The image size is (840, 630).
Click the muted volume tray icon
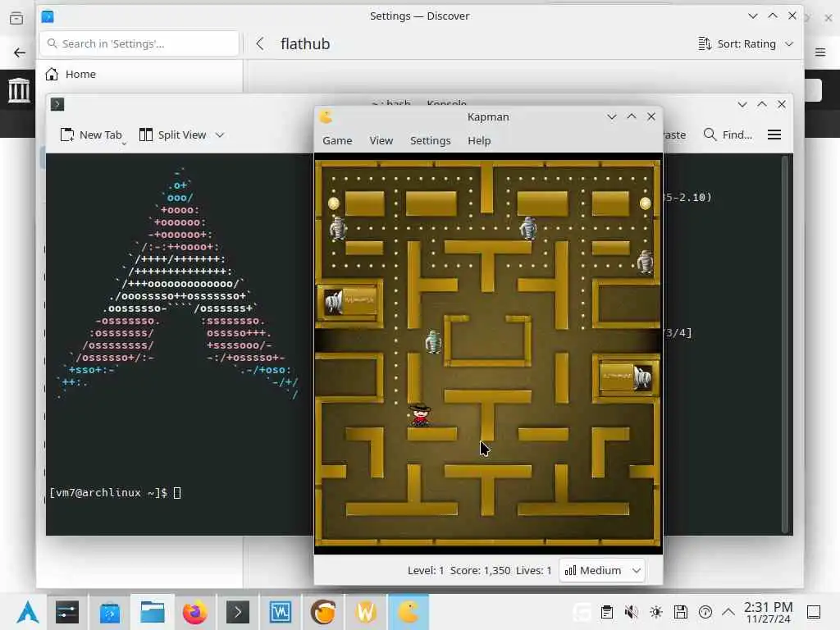(631, 612)
